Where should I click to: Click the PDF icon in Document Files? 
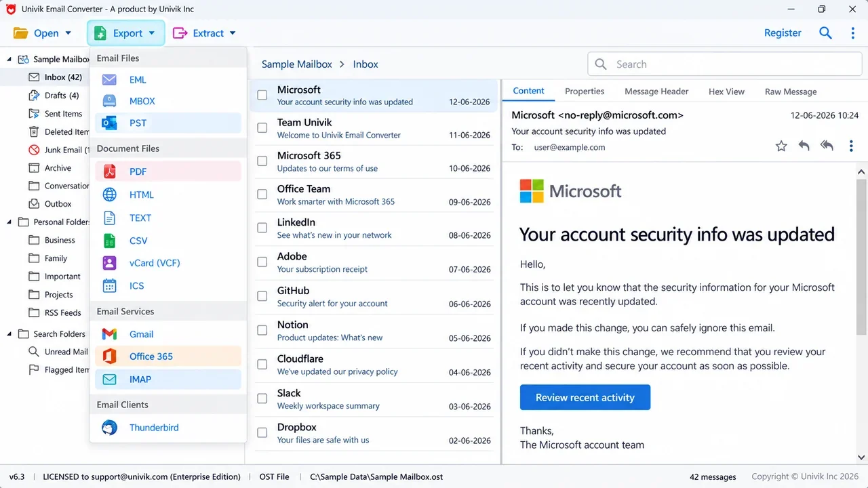click(x=109, y=171)
